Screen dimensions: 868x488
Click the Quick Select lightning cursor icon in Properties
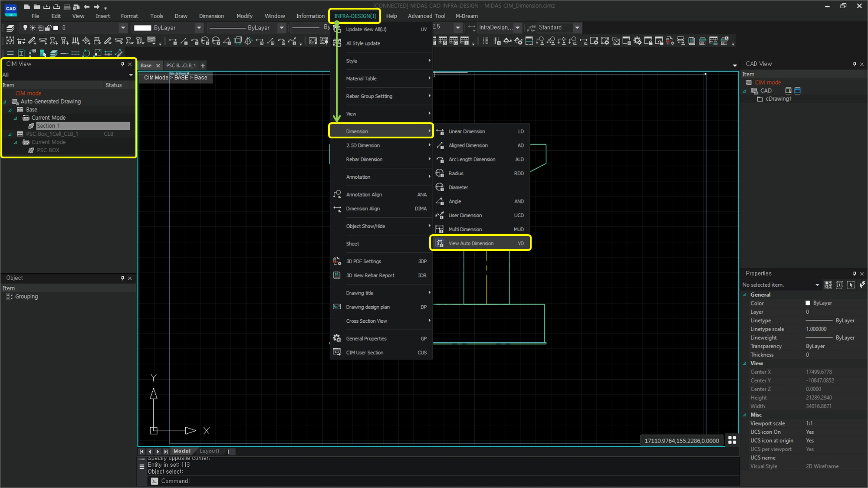[862, 285]
